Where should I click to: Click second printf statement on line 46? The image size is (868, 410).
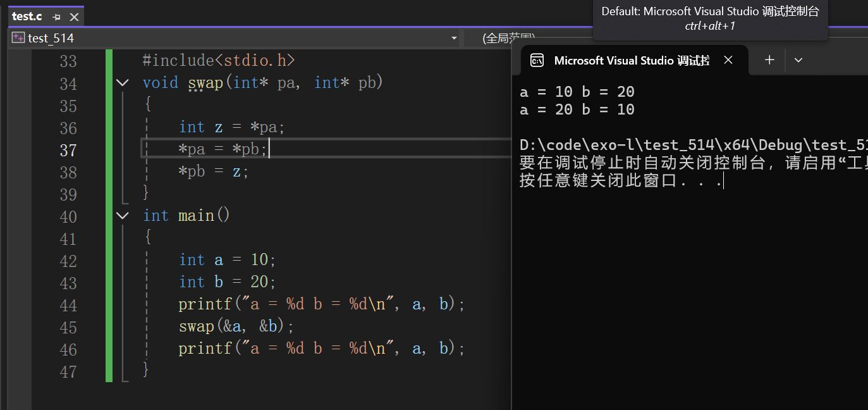322,349
